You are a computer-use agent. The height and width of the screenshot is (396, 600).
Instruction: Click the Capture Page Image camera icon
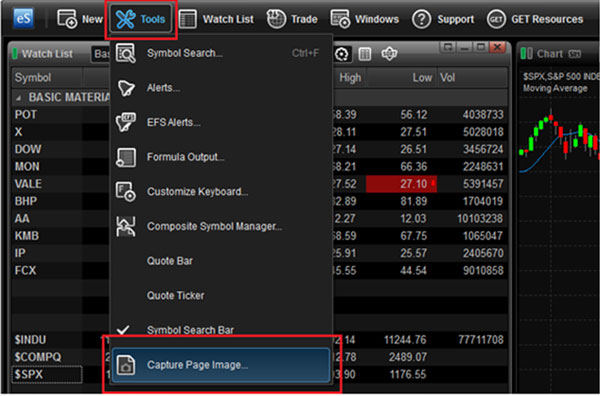[x=126, y=365]
